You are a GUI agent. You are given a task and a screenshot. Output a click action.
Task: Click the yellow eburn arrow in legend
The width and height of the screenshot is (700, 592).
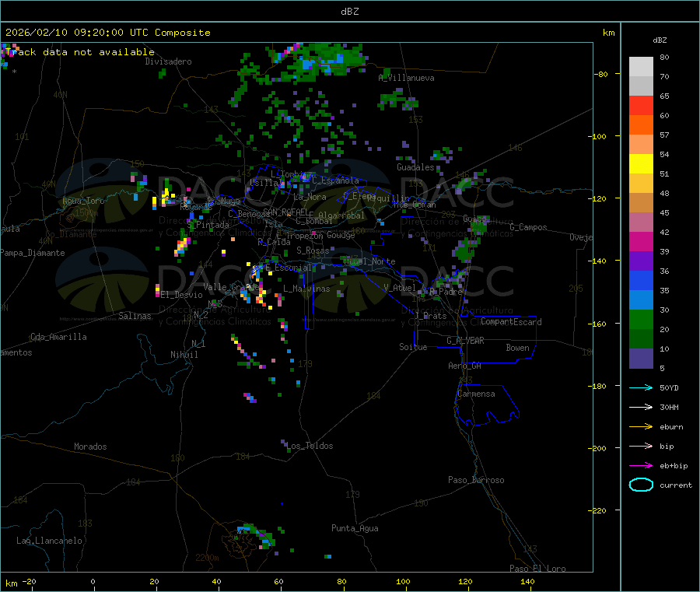(641, 426)
